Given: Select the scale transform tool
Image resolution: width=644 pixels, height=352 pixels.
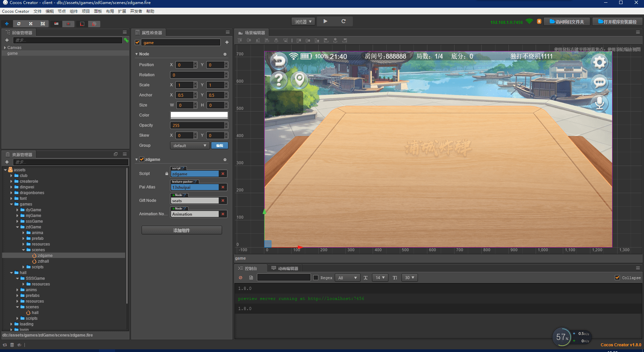Looking at the screenshot, I should click(x=31, y=24).
